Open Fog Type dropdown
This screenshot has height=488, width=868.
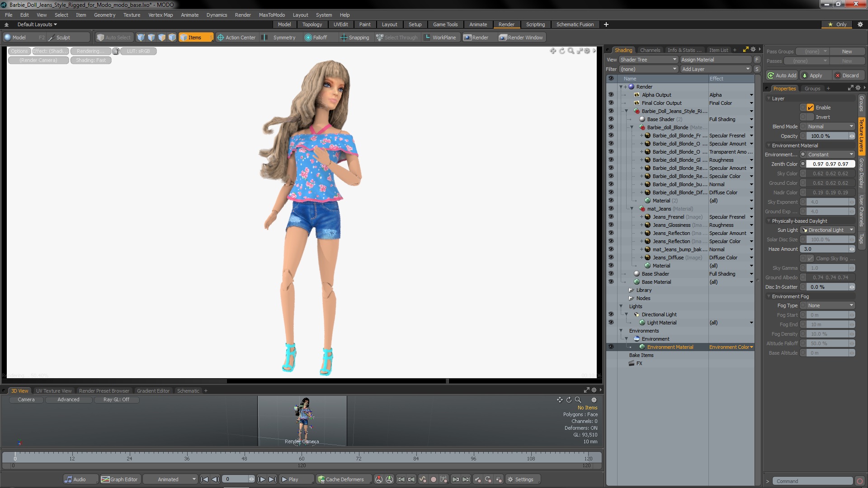pyautogui.click(x=830, y=305)
